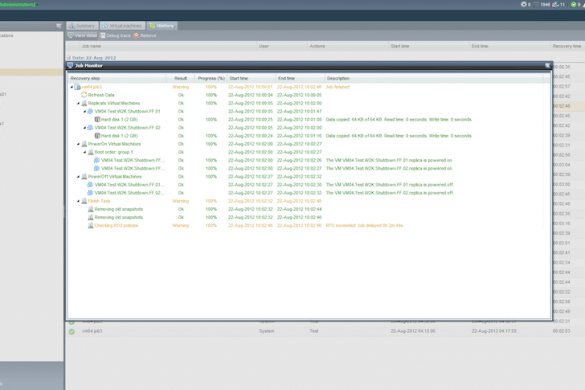
Task: Close the Job Monitor window
Action: pos(547,65)
